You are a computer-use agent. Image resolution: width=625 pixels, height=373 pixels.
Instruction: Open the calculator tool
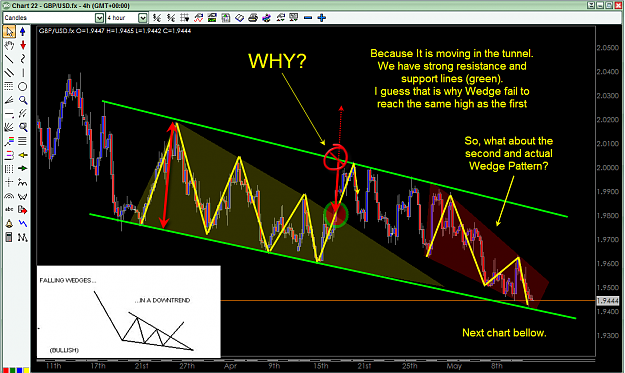click(x=9, y=238)
